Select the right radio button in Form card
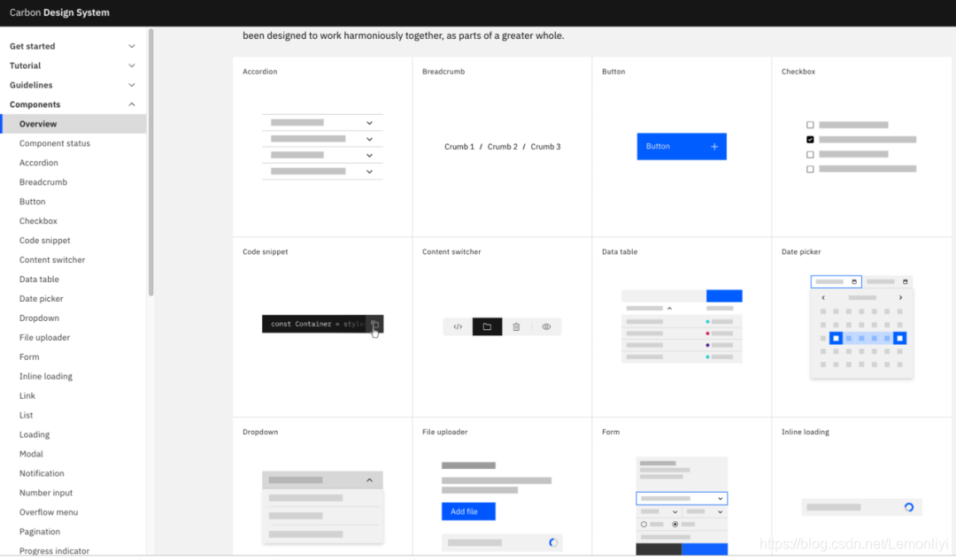 pyautogui.click(x=675, y=524)
